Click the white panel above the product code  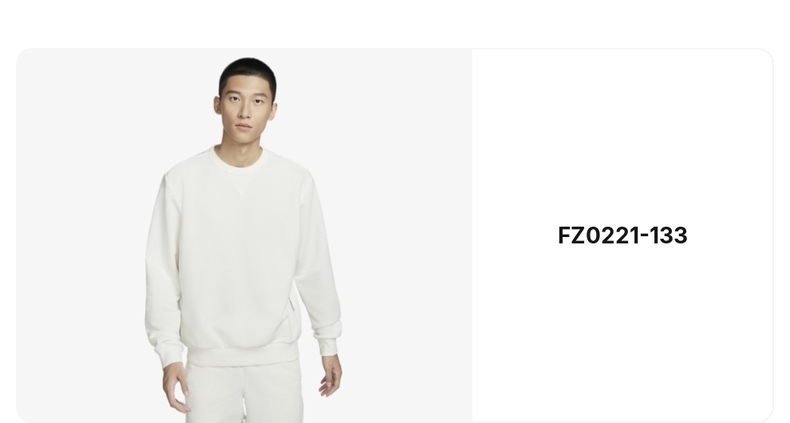[x=622, y=136]
